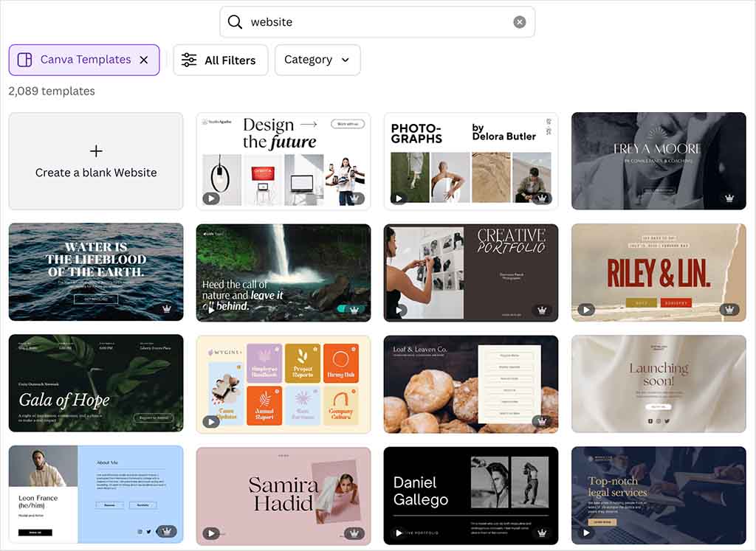Click the crown icon on Freya Moore template
The height and width of the screenshot is (551, 756).
(x=729, y=198)
